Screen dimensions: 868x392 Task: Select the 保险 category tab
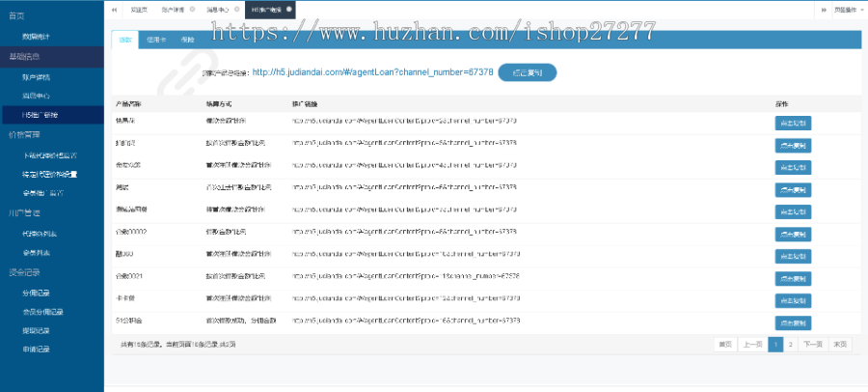pyautogui.click(x=188, y=40)
